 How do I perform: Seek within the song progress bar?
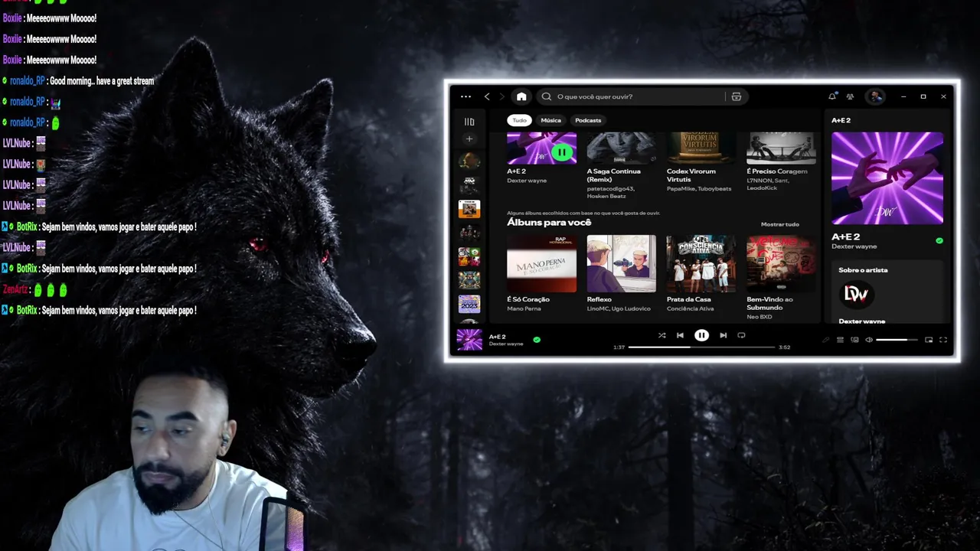click(701, 347)
